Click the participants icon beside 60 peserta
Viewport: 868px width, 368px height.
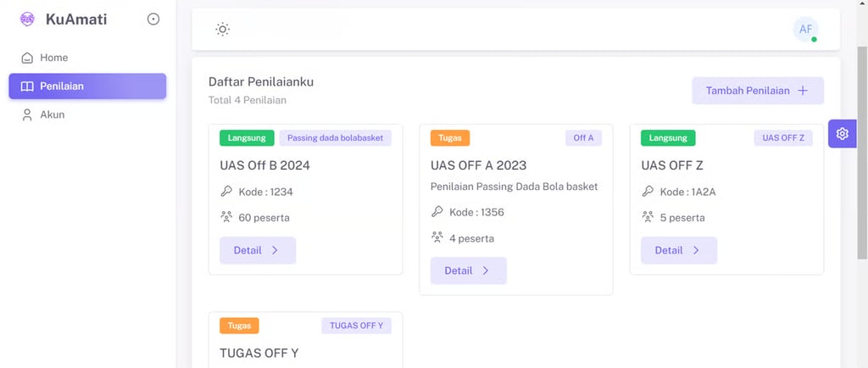point(226,217)
